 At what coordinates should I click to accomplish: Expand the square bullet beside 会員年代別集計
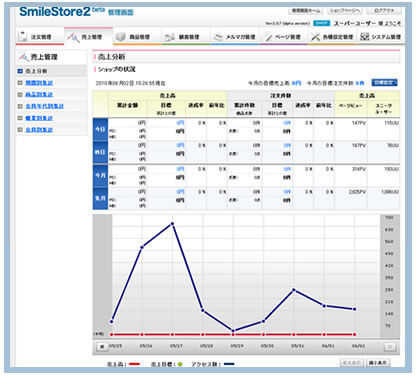tap(20, 106)
